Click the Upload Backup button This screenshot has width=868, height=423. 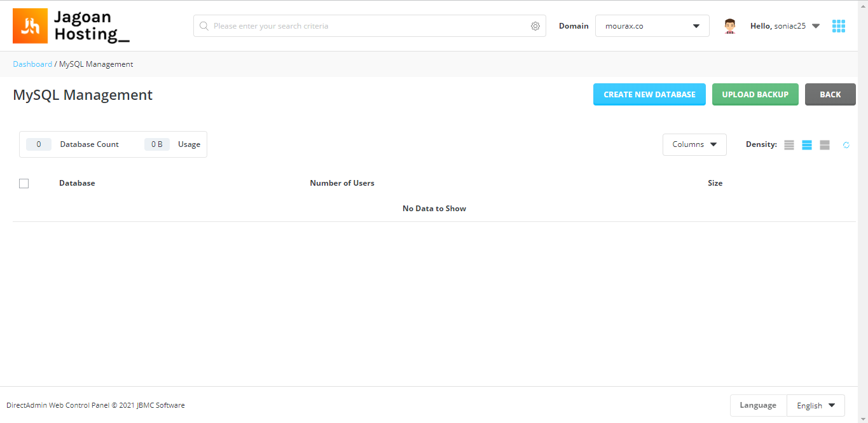point(755,94)
